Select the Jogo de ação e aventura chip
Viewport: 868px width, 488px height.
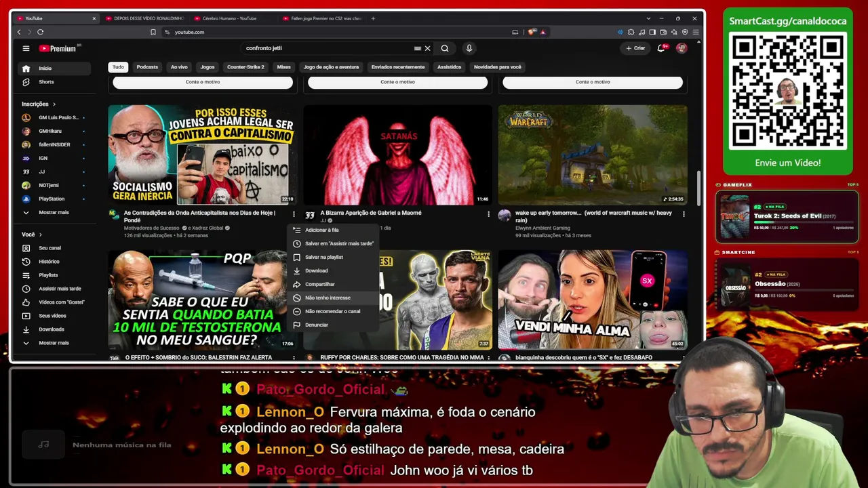tap(331, 67)
